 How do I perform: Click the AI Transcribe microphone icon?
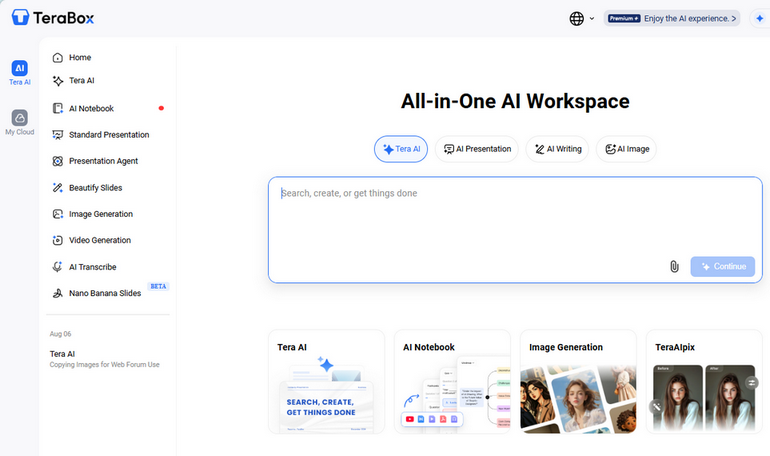click(57, 267)
